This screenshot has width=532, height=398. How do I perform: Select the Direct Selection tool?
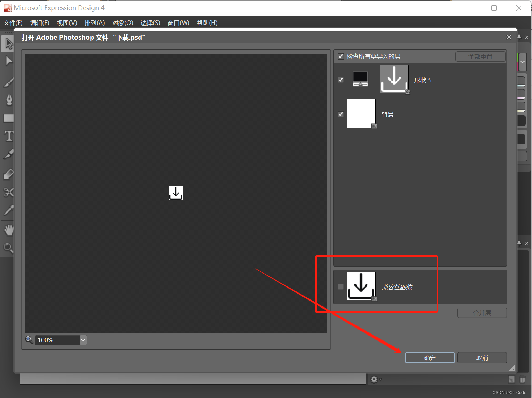9,61
